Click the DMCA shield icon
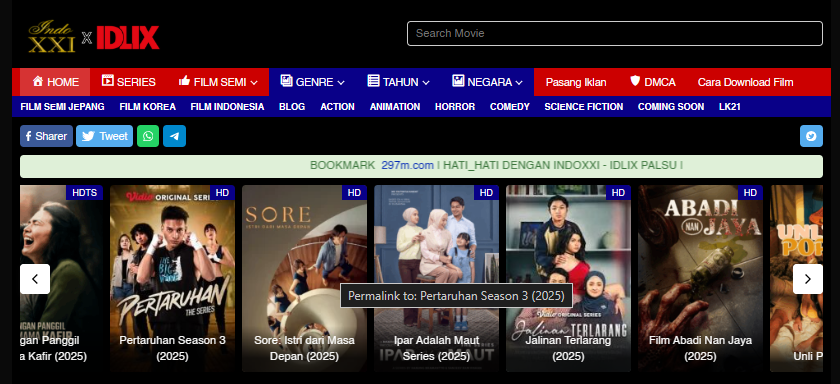Screen dimensions: 840x384 [635, 81]
